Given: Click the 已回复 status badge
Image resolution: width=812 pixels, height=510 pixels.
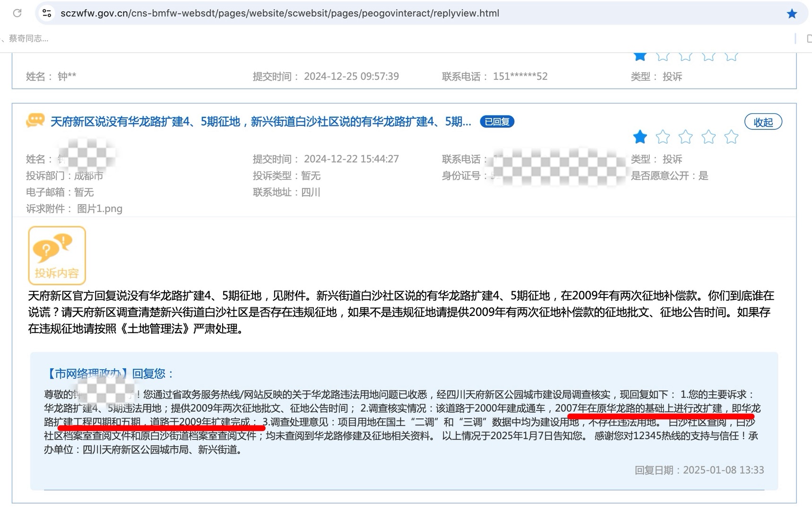Looking at the screenshot, I should (497, 122).
